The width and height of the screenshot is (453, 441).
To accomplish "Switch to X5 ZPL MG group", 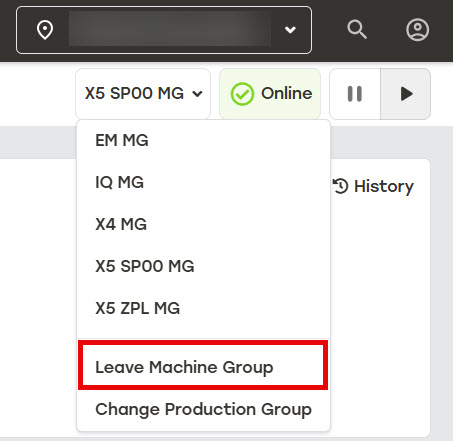I will click(x=203, y=308).
